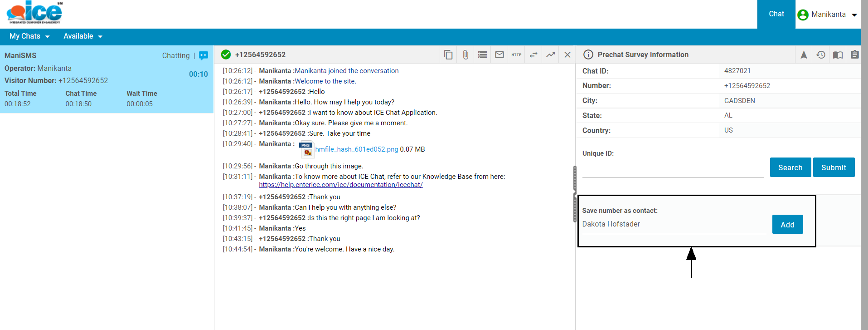Click the transfer chat arrows icon
868x330 pixels.
[x=533, y=55]
